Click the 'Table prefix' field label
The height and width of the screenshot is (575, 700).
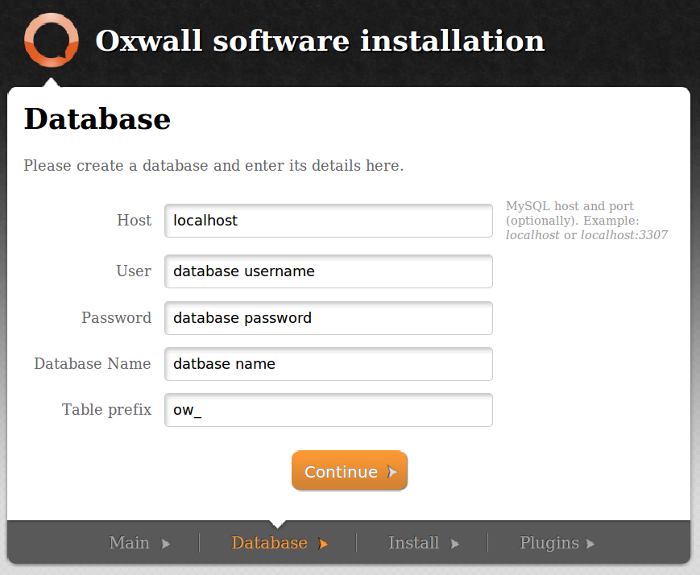(107, 409)
